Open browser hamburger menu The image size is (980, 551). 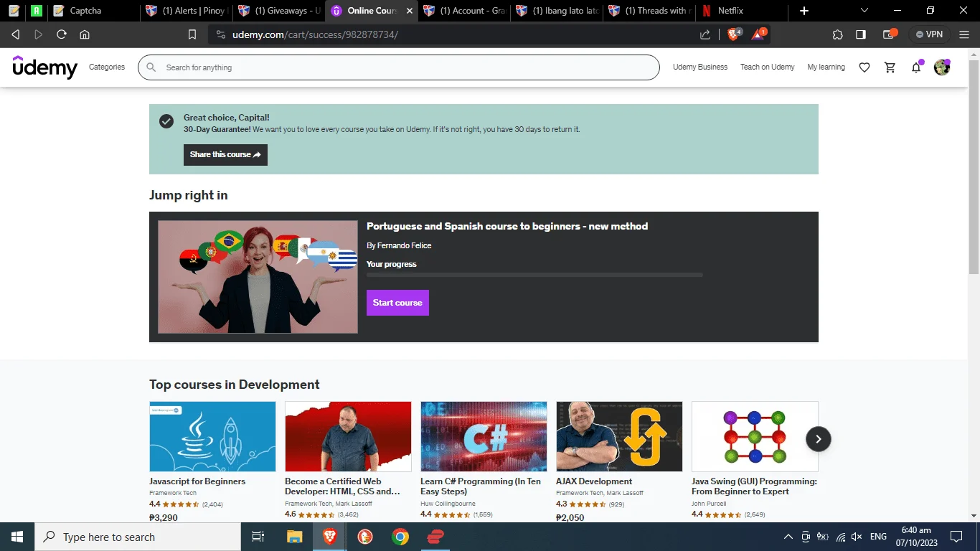965,34
